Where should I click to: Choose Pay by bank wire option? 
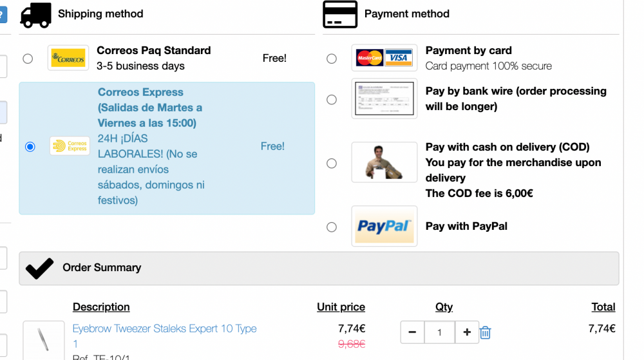point(332,99)
